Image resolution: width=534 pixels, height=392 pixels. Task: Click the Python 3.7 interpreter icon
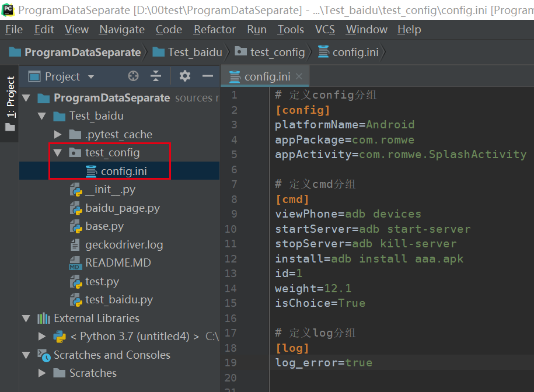[58, 336]
